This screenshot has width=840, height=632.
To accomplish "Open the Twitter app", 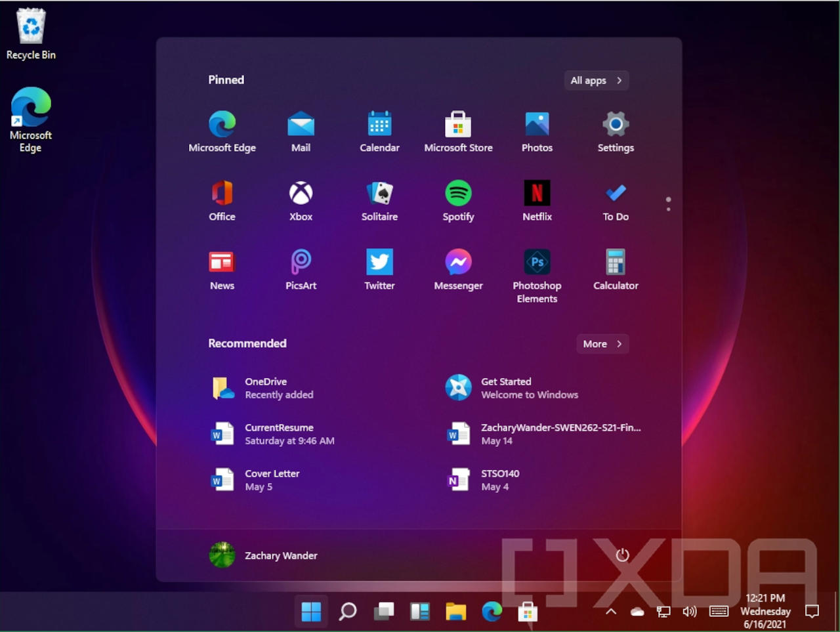I will [379, 270].
